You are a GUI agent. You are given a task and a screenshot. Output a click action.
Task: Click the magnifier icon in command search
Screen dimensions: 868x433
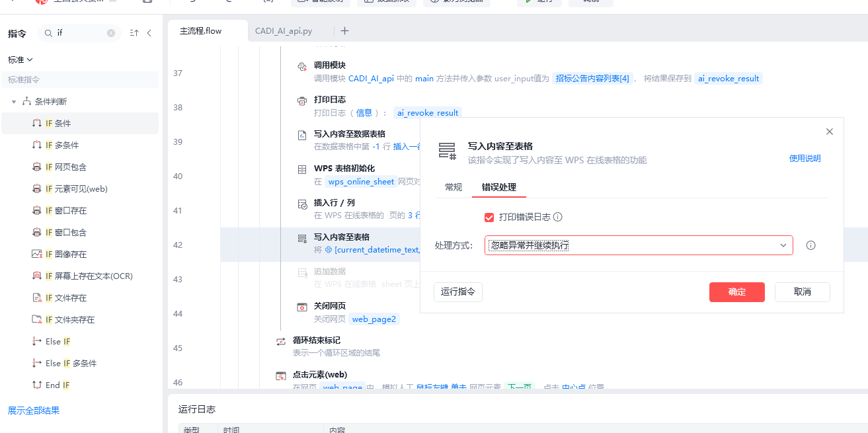pos(48,33)
